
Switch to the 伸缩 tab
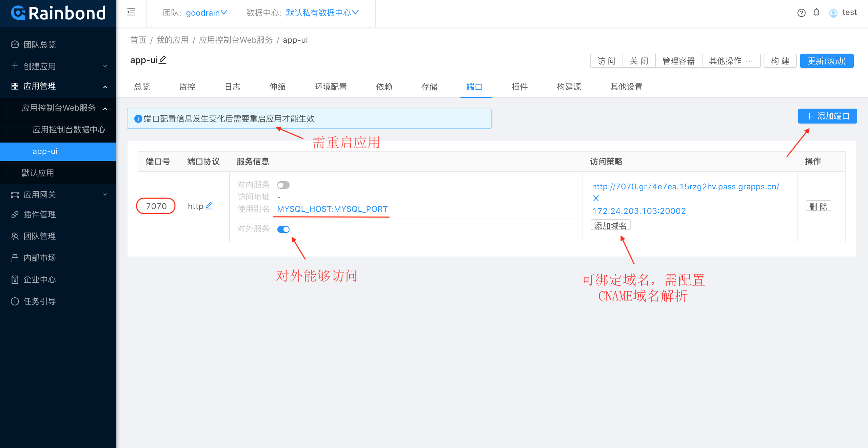(x=277, y=87)
